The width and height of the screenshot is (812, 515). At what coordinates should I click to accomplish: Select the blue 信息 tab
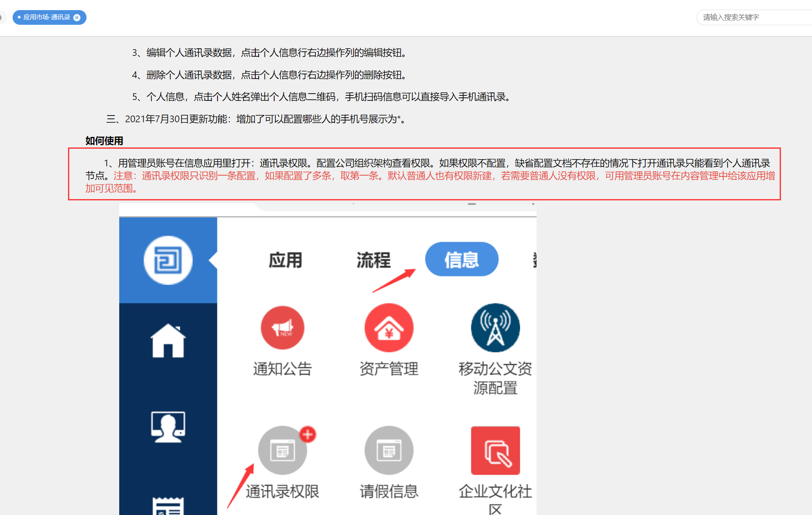[x=461, y=259]
